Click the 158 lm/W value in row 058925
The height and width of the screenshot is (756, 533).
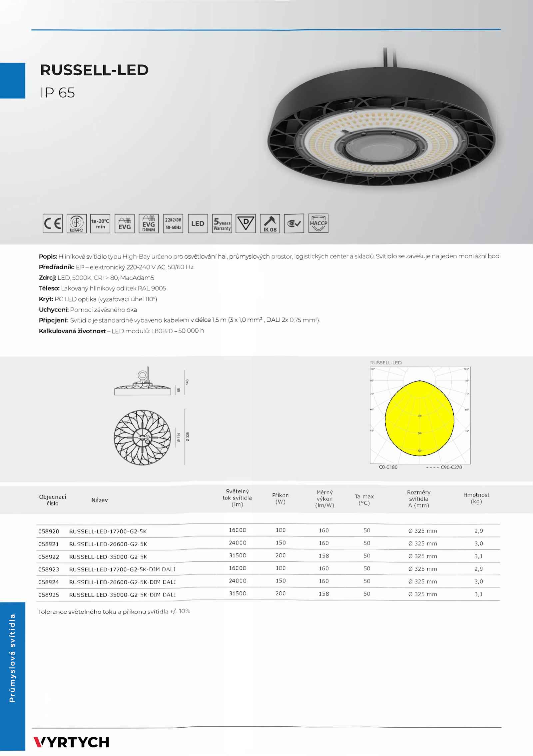[324, 594]
